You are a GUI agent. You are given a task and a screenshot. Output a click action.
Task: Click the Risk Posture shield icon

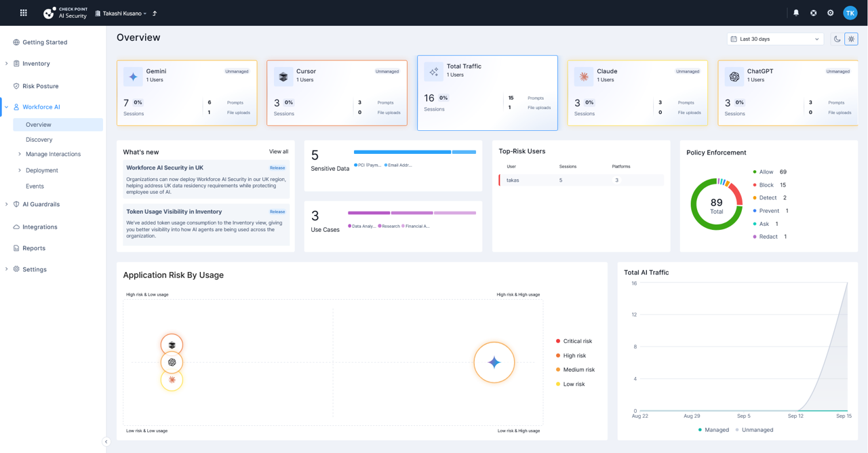tap(16, 86)
